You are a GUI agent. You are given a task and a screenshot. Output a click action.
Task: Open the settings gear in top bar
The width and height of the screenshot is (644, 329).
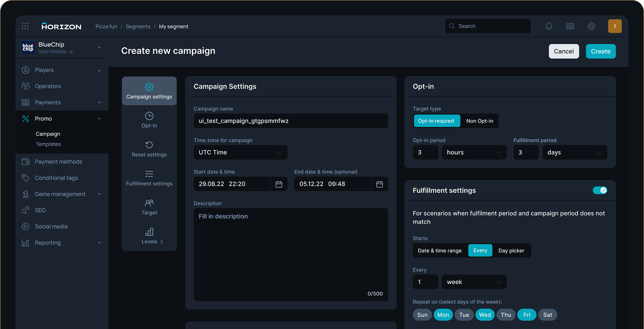[591, 26]
